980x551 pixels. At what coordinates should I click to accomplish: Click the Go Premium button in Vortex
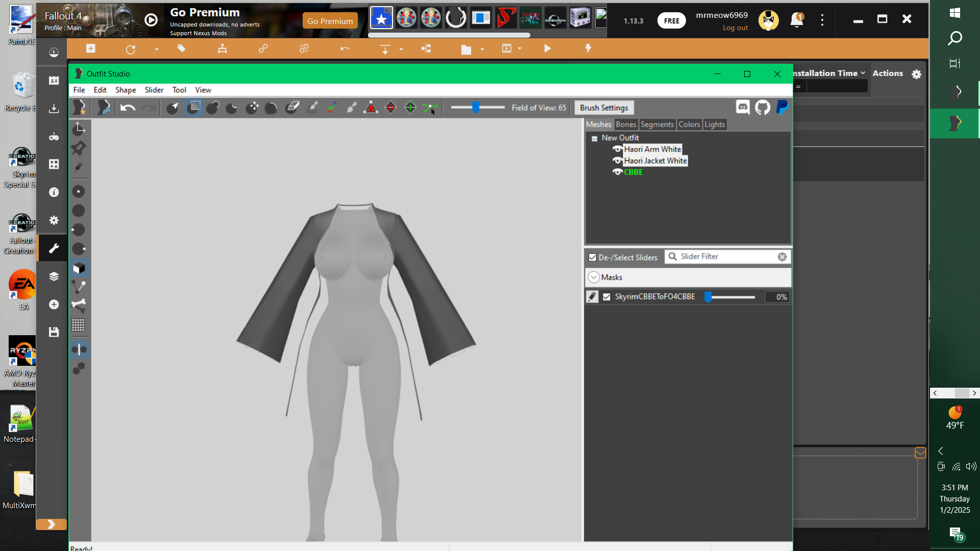click(x=330, y=21)
